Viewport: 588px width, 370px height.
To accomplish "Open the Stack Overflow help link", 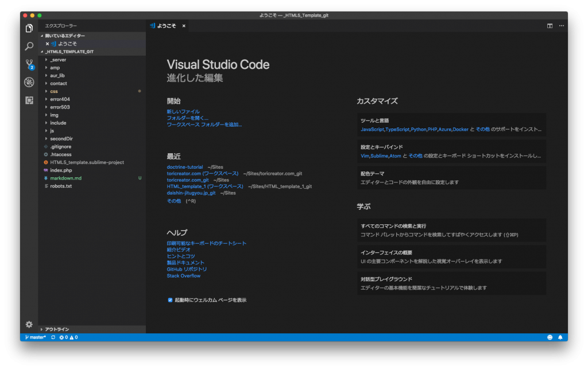I will click(x=184, y=276).
